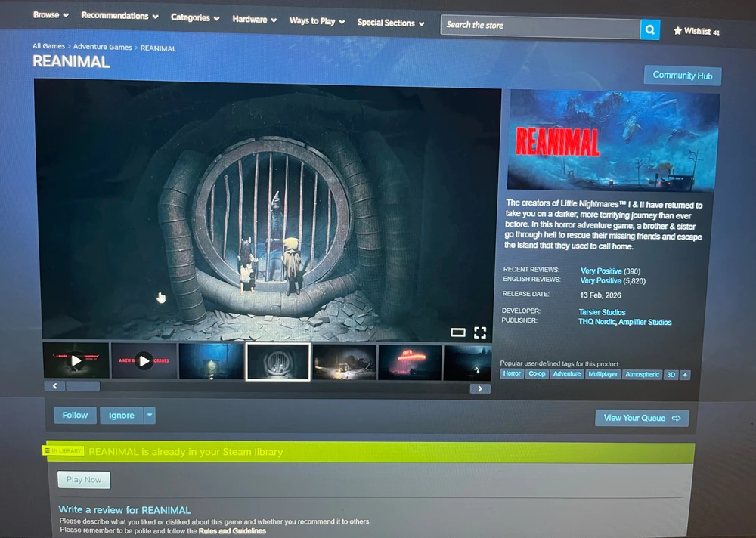The image size is (756, 538).
Task: Select the Multiplayer tag
Action: pyautogui.click(x=603, y=374)
